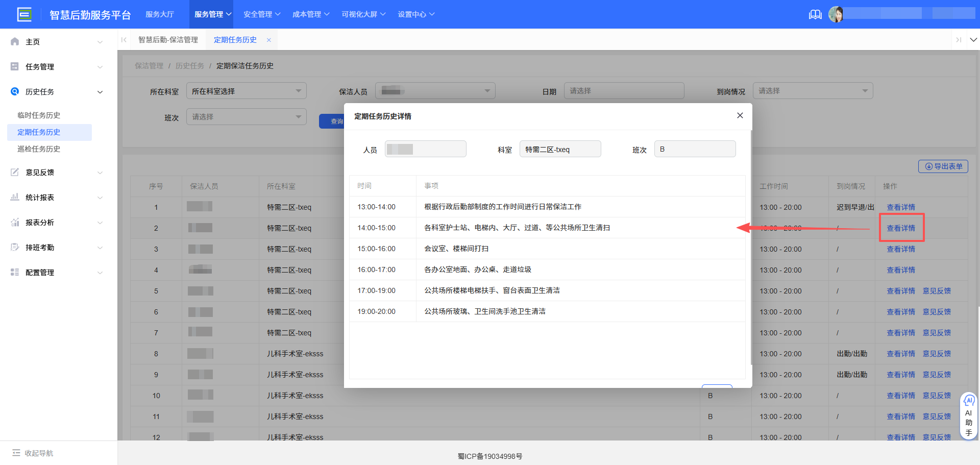Open the 到岗情况 请选择 dropdown
Screen dimensions: 980x465
tap(813, 90)
